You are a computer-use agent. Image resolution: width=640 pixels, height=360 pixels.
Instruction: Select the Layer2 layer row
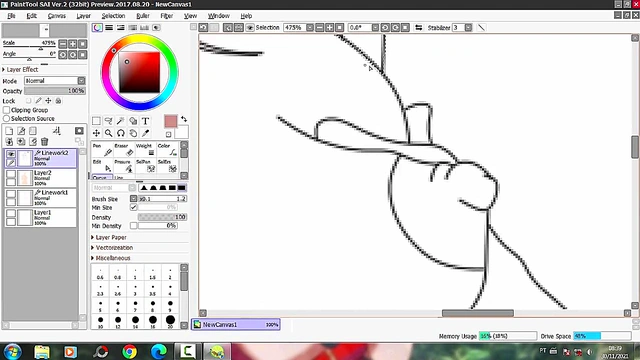[x=40, y=178]
